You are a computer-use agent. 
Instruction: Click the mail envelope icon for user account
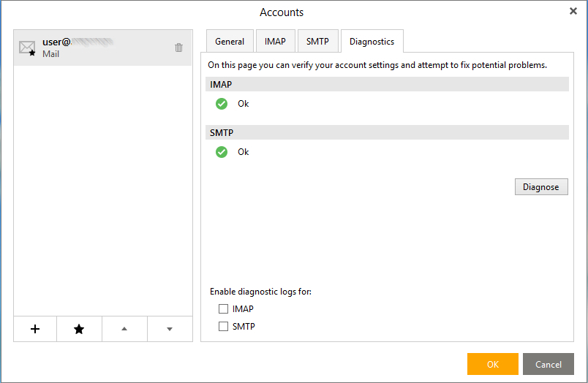(x=27, y=48)
